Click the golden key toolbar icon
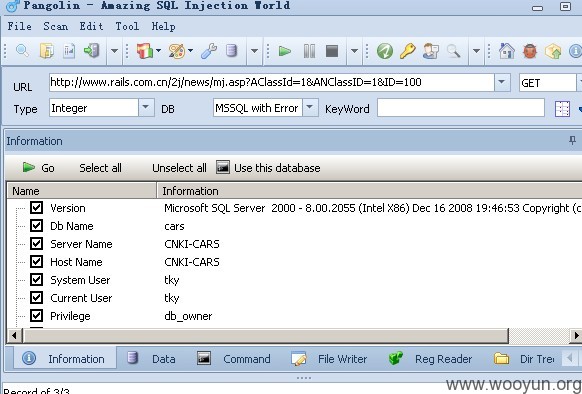 click(x=408, y=51)
